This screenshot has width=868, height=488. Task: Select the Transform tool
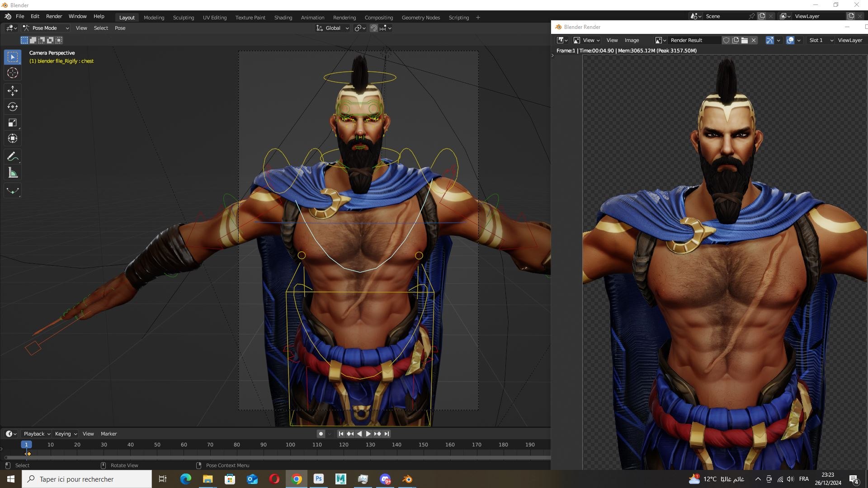coord(13,138)
